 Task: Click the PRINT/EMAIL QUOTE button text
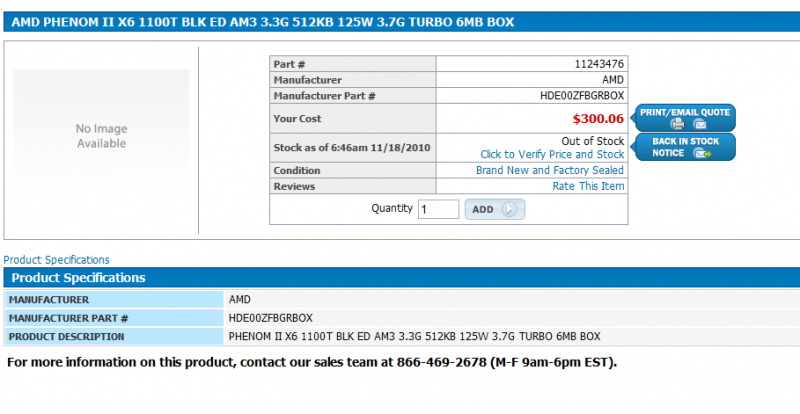tap(685, 111)
